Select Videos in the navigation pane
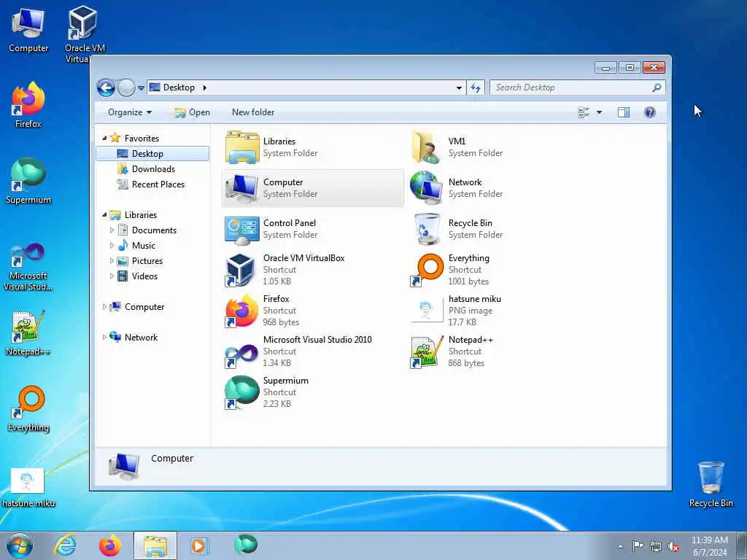The image size is (747, 560). point(144,276)
